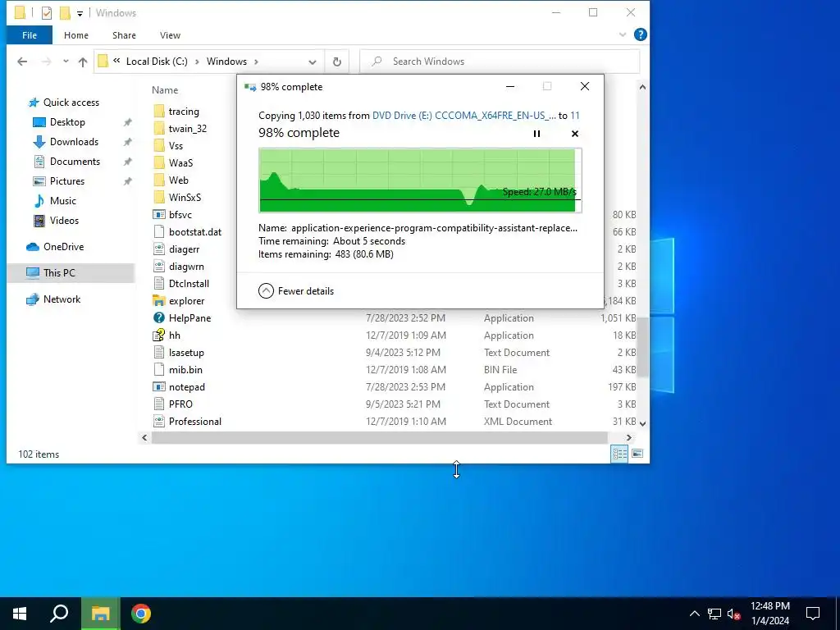The width and height of the screenshot is (840, 630).
Task: Open Videos in the navigation pane
Action: point(64,221)
